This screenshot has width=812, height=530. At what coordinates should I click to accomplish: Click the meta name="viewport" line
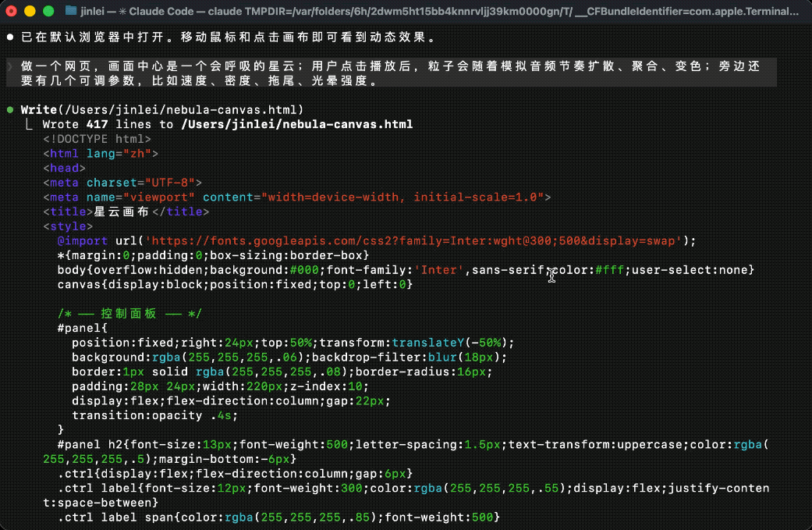[x=297, y=197]
